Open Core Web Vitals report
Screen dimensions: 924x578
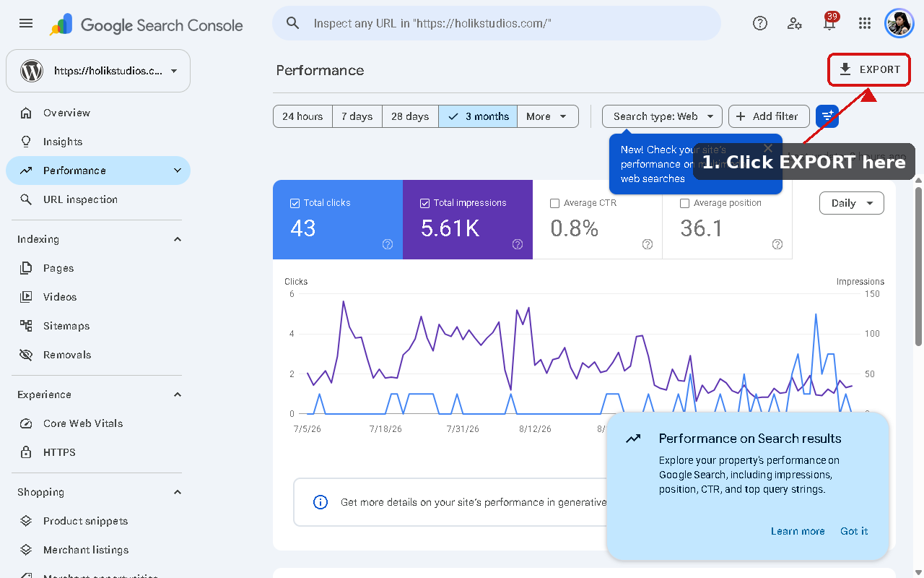coord(97,423)
